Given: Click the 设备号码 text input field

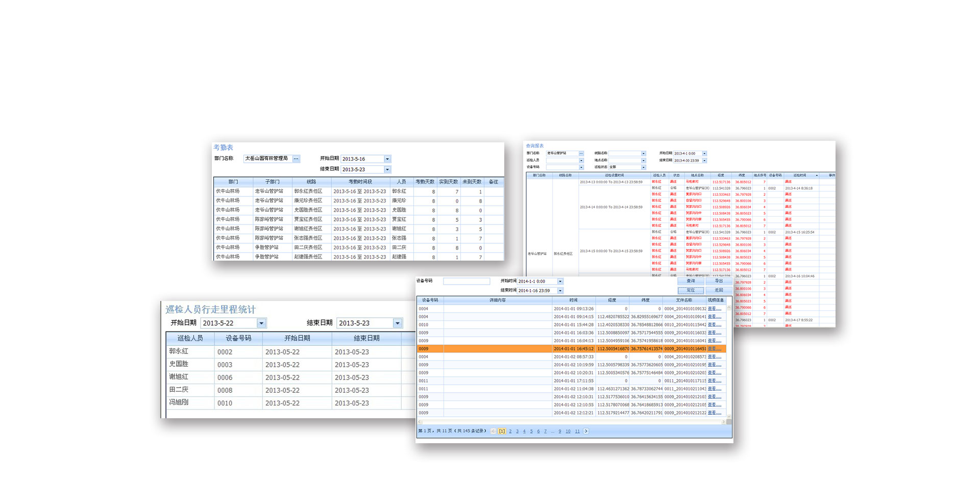Looking at the screenshot, I should tap(466, 282).
